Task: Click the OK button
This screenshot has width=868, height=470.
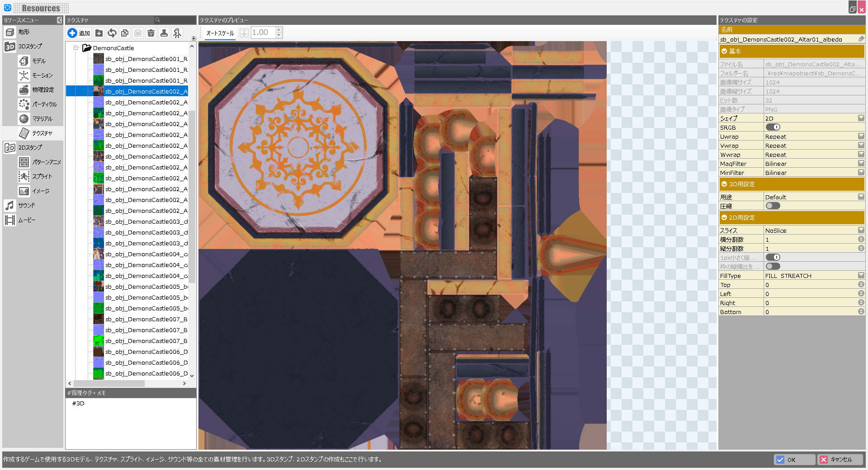Action: coord(794,460)
